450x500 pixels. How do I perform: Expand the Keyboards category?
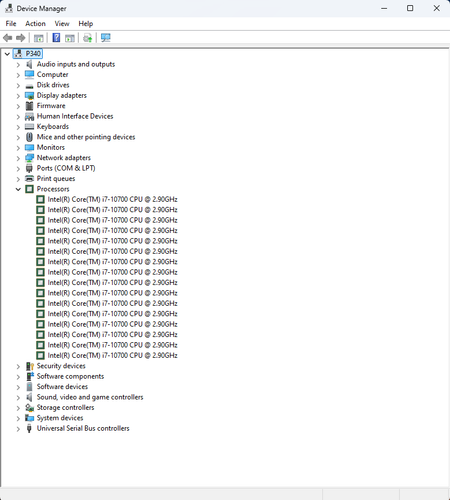coord(18,127)
